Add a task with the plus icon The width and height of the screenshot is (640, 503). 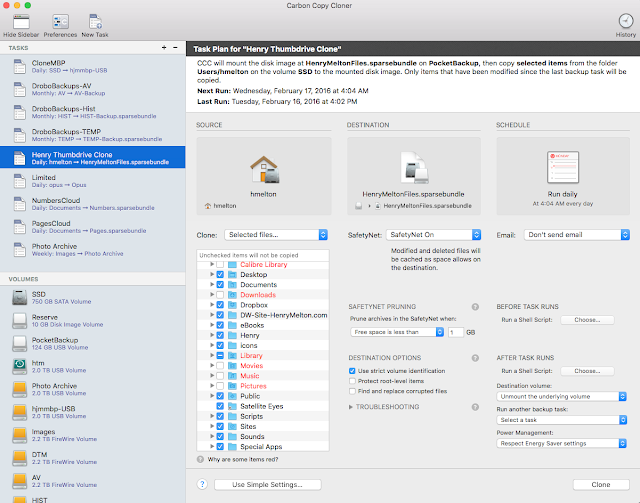pyautogui.click(x=164, y=47)
